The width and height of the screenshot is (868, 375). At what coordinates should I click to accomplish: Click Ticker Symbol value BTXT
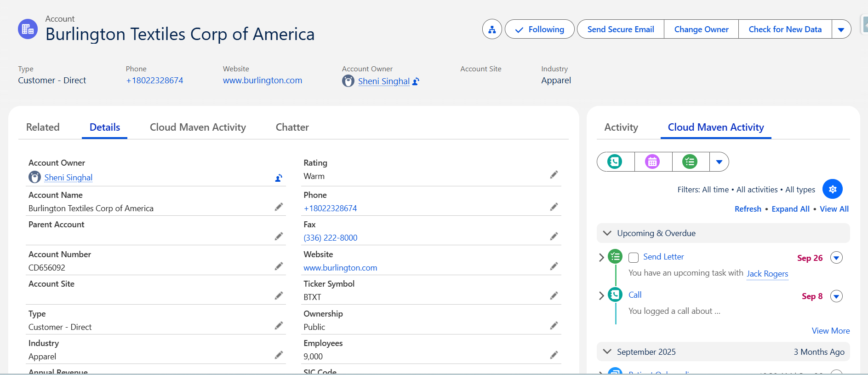(x=312, y=297)
